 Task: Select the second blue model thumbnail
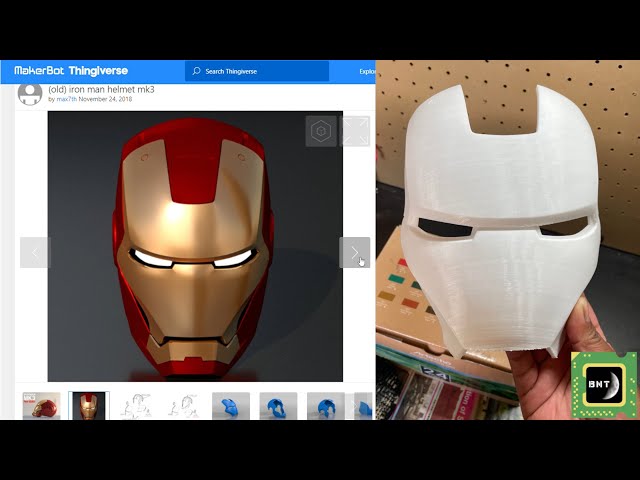[278, 406]
